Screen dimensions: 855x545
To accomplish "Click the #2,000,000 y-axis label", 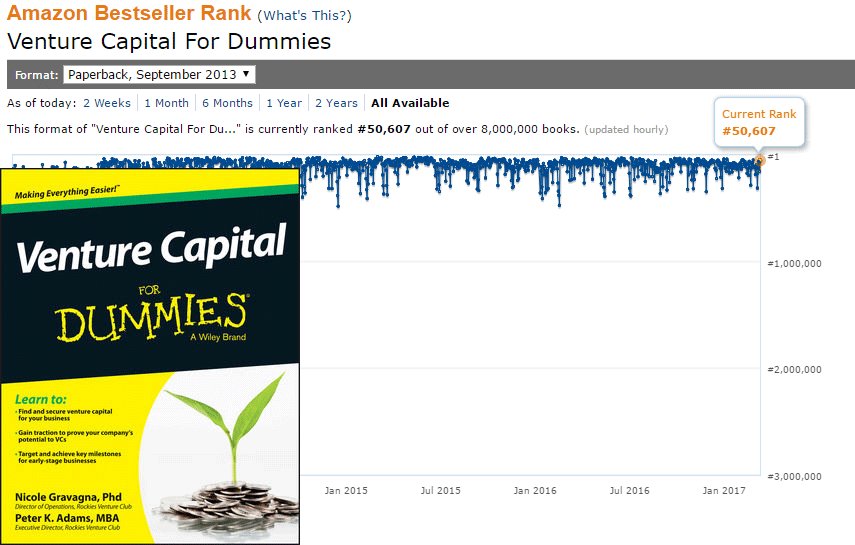I will (x=794, y=369).
